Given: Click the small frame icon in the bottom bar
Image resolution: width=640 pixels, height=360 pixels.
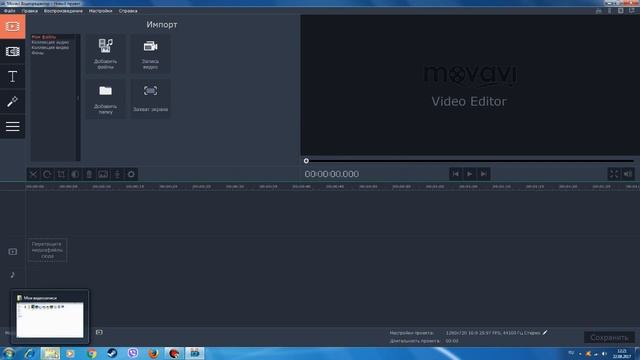Looking at the screenshot, I should [99, 333].
